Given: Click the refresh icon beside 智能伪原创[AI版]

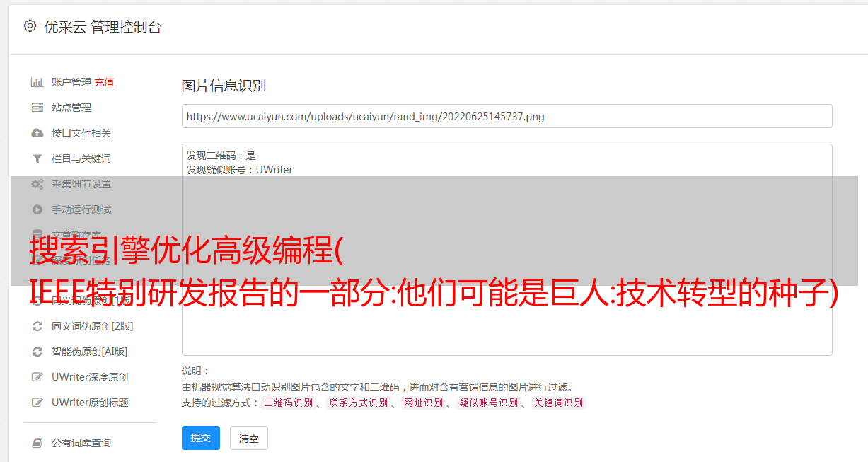Looking at the screenshot, I should click(x=37, y=352).
